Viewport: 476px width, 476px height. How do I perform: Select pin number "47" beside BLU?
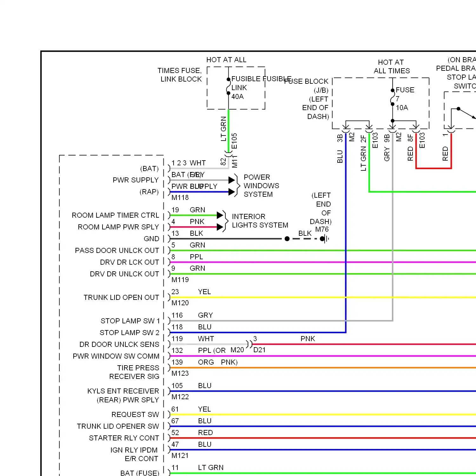[175, 444]
